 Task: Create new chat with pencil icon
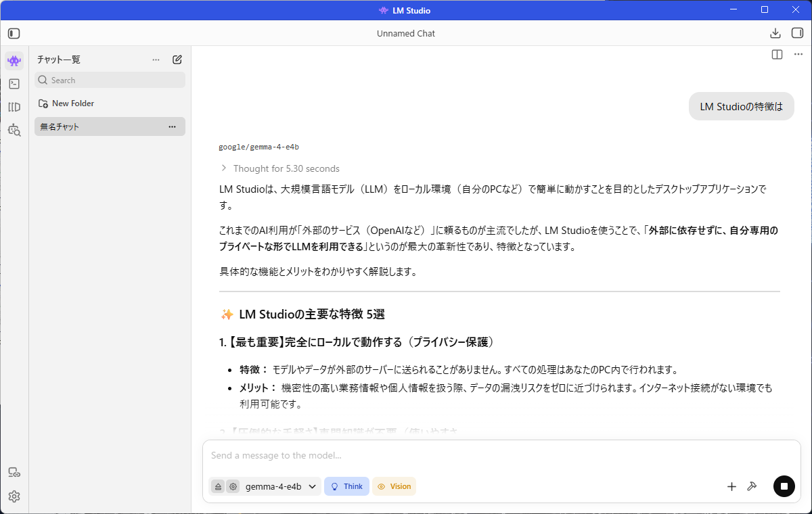point(177,60)
